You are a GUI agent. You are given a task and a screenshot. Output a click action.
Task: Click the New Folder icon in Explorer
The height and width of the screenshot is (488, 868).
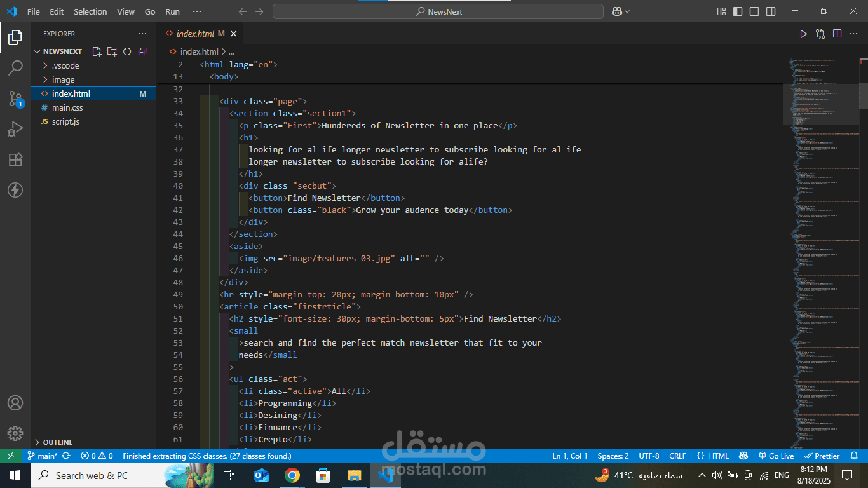coord(112,51)
